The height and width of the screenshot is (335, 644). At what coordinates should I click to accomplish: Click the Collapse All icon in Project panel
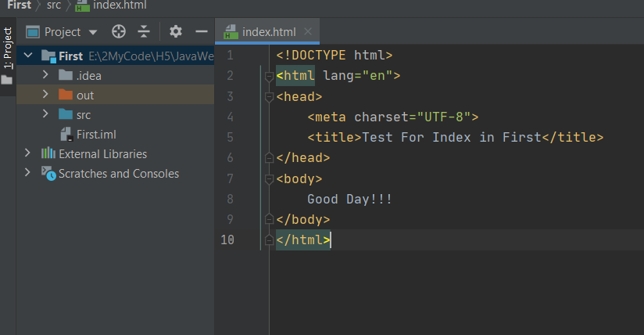(x=144, y=31)
